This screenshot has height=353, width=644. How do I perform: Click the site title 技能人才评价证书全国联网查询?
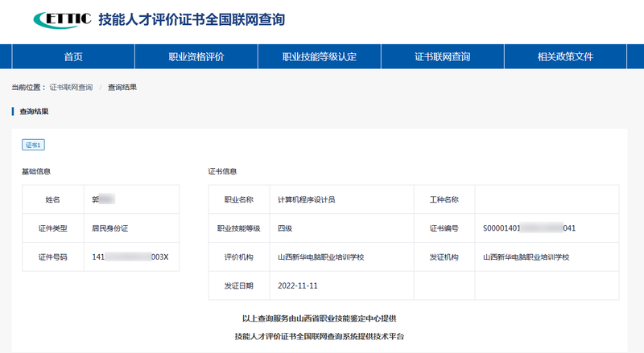[191, 18]
